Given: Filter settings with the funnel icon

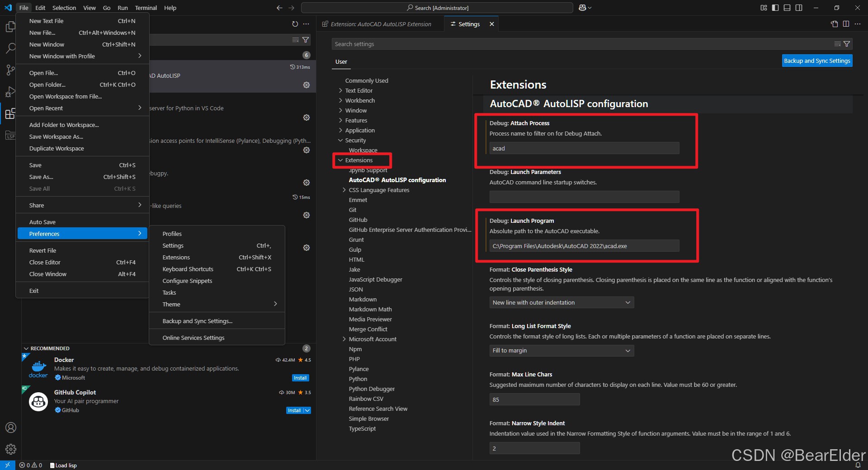Looking at the screenshot, I should point(847,44).
